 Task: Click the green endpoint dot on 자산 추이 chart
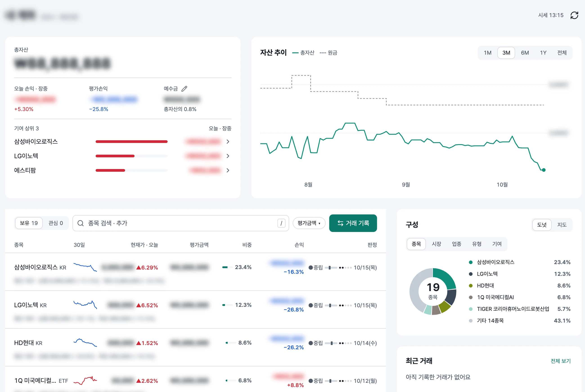pos(543,170)
